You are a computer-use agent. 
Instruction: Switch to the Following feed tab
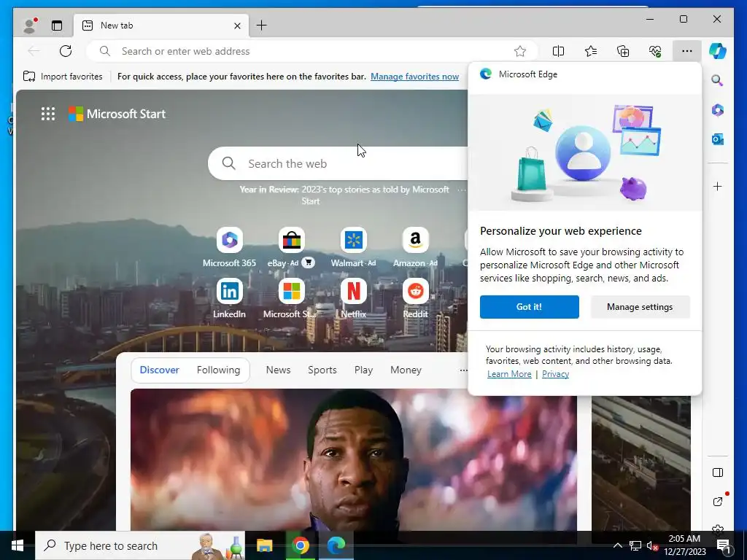click(x=219, y=370)
